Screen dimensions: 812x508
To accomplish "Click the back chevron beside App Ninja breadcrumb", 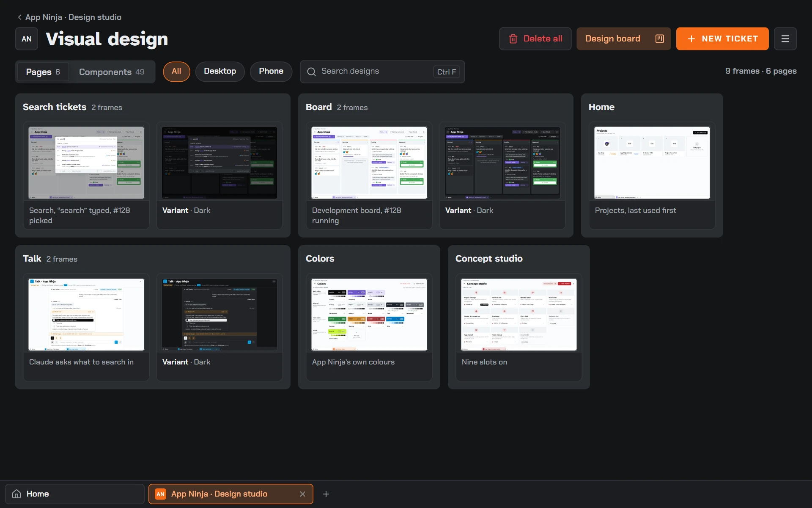I will [x=19, y=17].
